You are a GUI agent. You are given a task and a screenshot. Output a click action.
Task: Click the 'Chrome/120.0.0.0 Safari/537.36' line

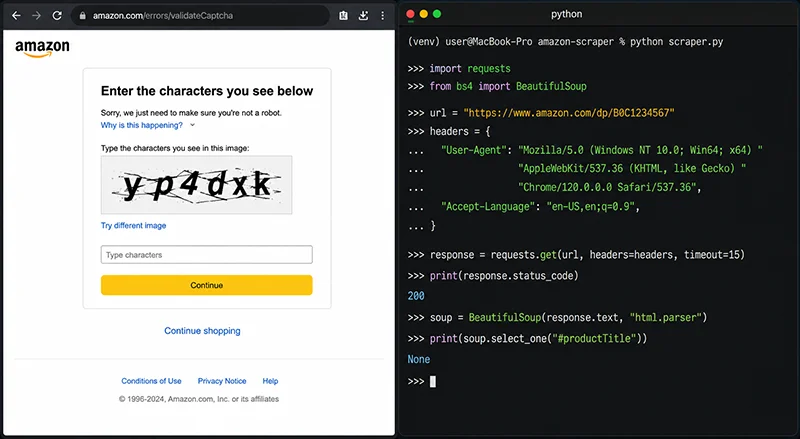[x=610, y=187]
